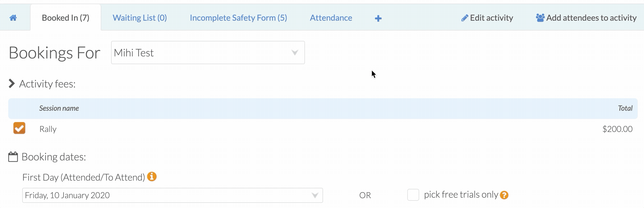This screenshot has height=208, width=644.
Task: Enable pick free trials only checkbox
Action: (413, 195)
